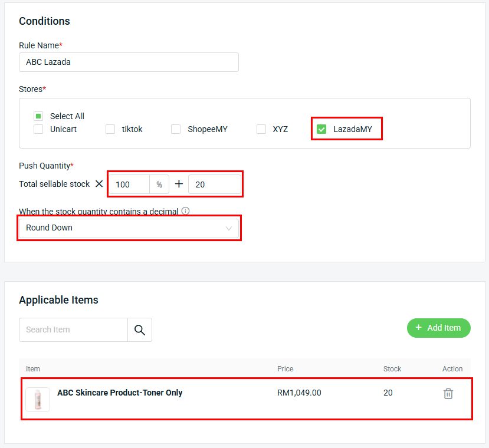489x448 pixels.
Task: Click the magnifier search icon button
Action: [140, 330]
